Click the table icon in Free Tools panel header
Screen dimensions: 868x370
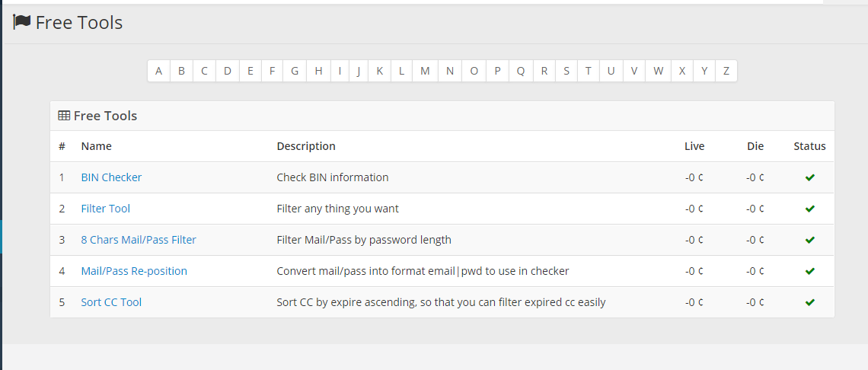pyautogui.click(x=64, y=116)
